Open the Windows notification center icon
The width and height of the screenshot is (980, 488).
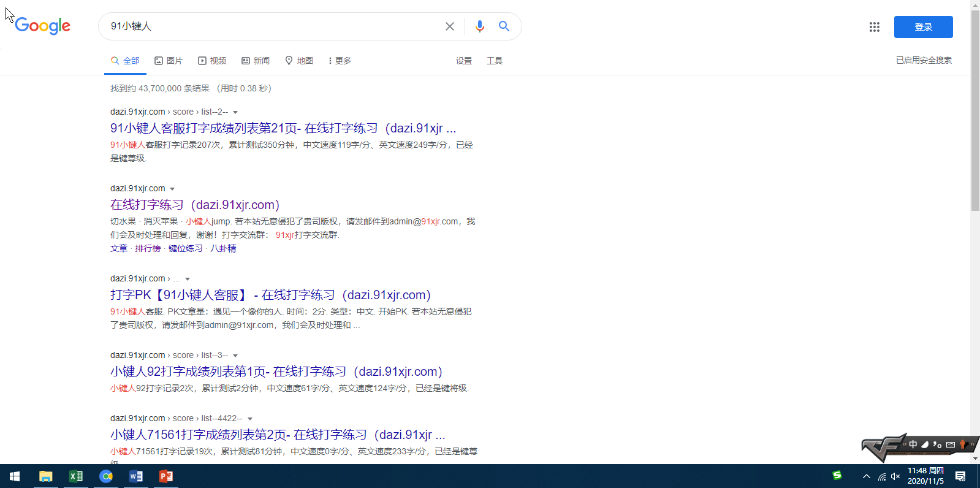pyautogui.click(x=960, y=476)
